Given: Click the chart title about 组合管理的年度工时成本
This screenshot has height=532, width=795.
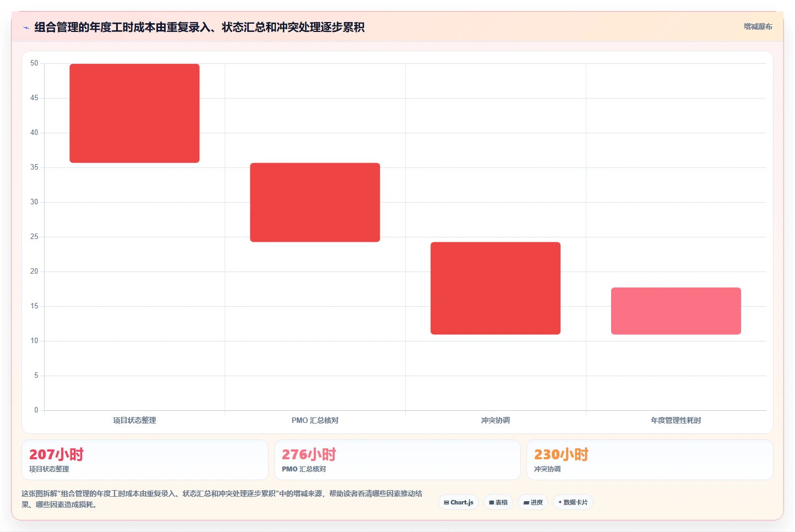Looking at the screenshot, I should [199, 27].
